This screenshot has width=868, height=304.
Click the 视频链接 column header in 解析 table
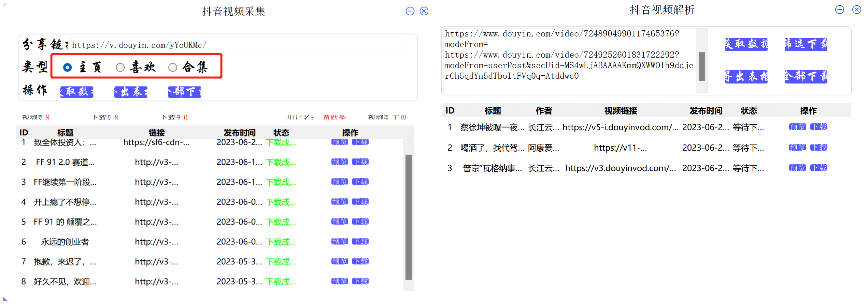click(621, 111)
